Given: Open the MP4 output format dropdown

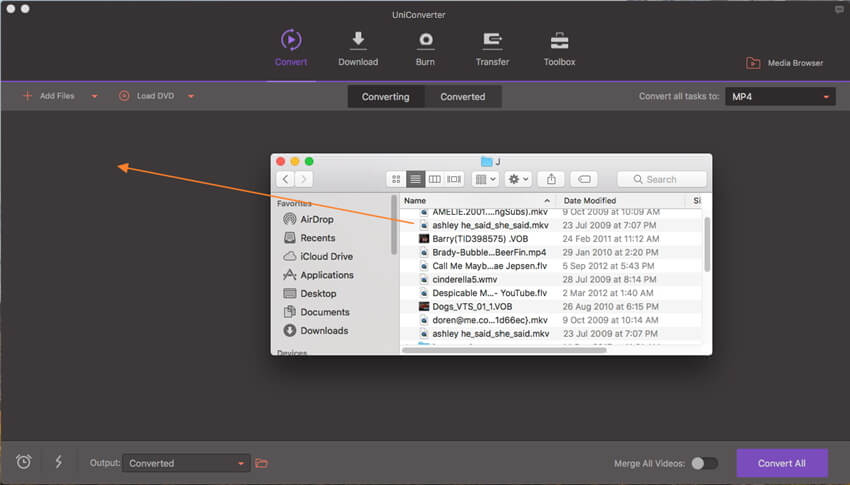Looking at the screenshot, I should [x=780, y=96].
